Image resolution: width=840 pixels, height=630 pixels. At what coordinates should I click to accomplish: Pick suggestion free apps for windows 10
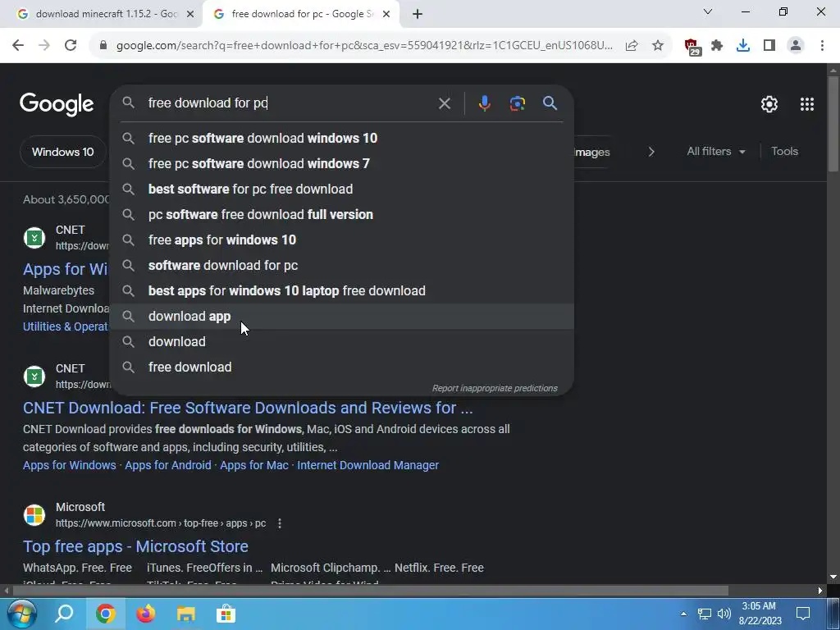click(x=342, y=240)
